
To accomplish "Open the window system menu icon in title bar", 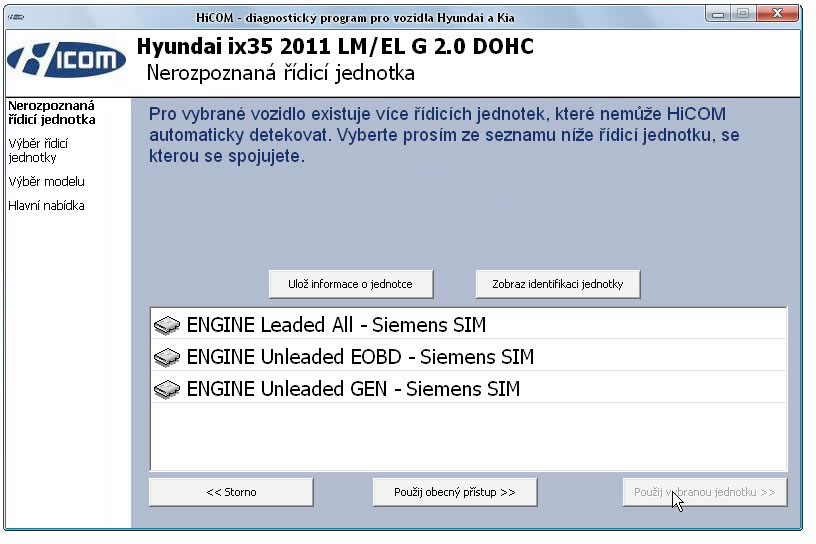I will point(16,17).
